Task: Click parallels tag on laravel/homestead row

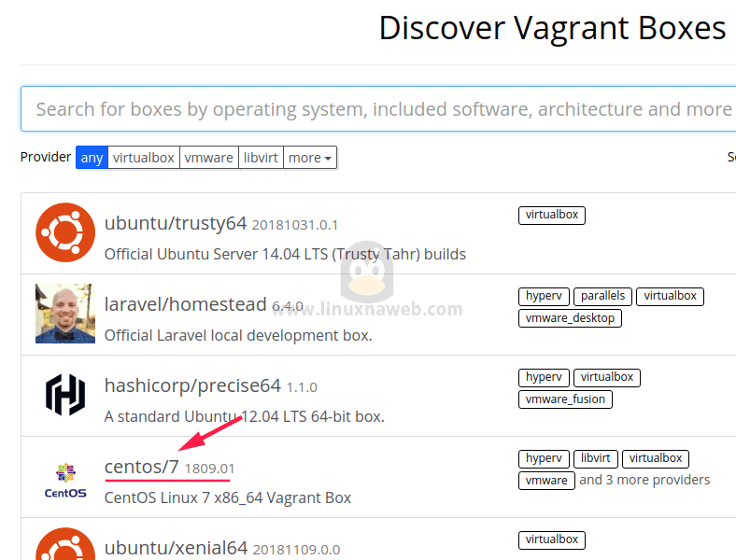Action: click(603, 297)
